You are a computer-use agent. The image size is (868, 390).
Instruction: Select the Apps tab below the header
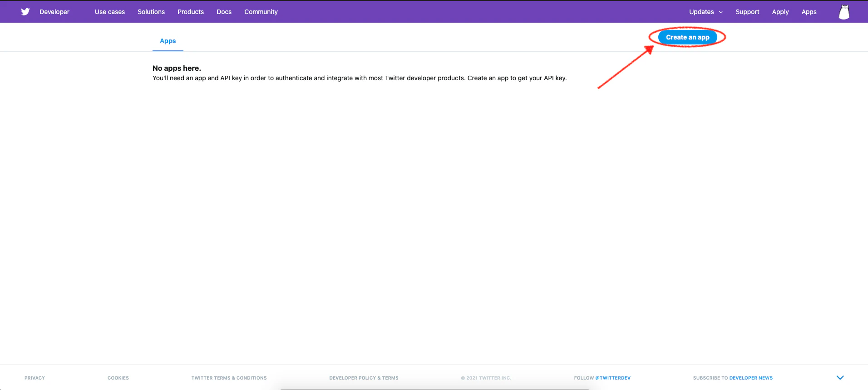(168, 41)
